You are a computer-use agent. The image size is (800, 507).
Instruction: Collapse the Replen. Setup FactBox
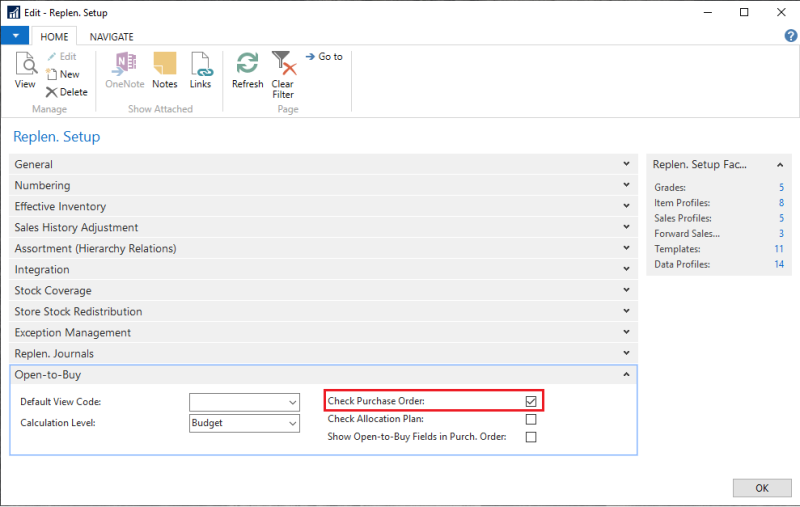coord(780,165)
